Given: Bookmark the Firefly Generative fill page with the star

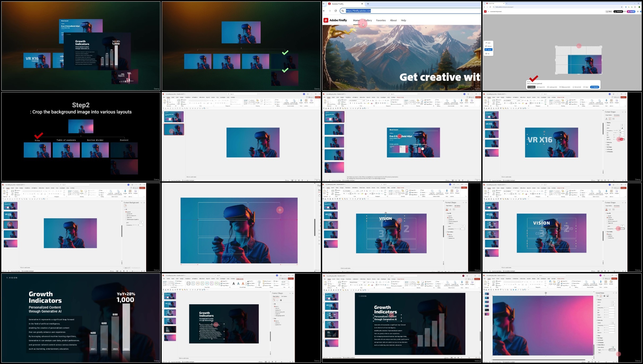Looking at the screenshot, I should (x=622, y=7).
